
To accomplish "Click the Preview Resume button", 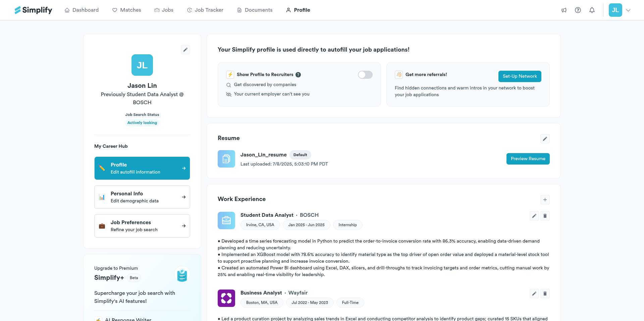I will pyautogui.click(x=528, y=159).
